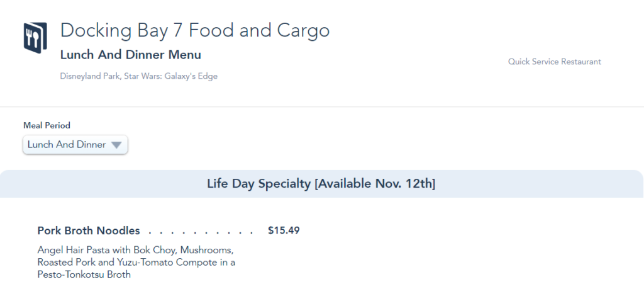Click the Life Day Specialty section header
Image resolution: width=644 pixels, height=306 pixels.
point(259,184)
